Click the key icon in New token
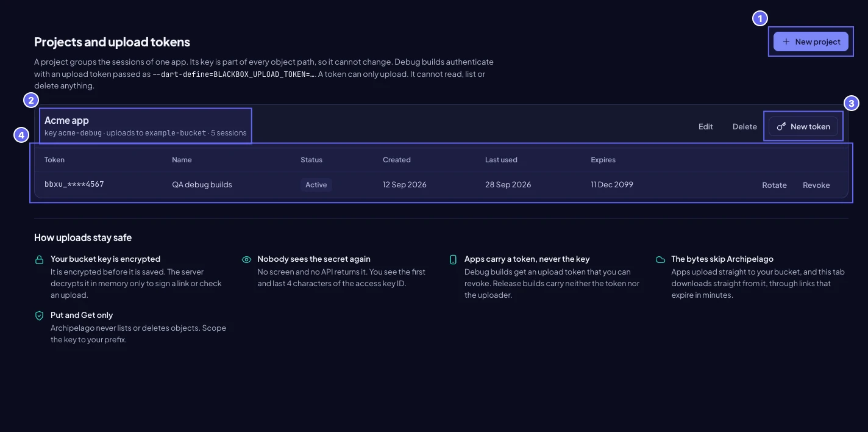 (x=781, y=126)
